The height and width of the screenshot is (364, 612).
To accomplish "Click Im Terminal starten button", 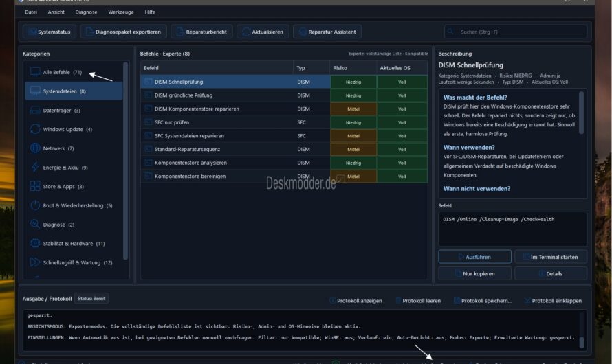I will click(551, 257).
